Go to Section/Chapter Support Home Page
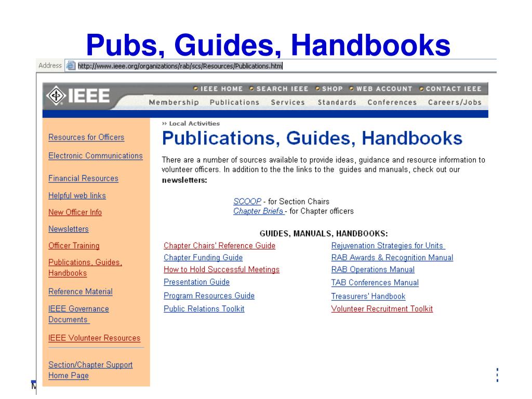This screenshot has height=399, width=532. 90,370
